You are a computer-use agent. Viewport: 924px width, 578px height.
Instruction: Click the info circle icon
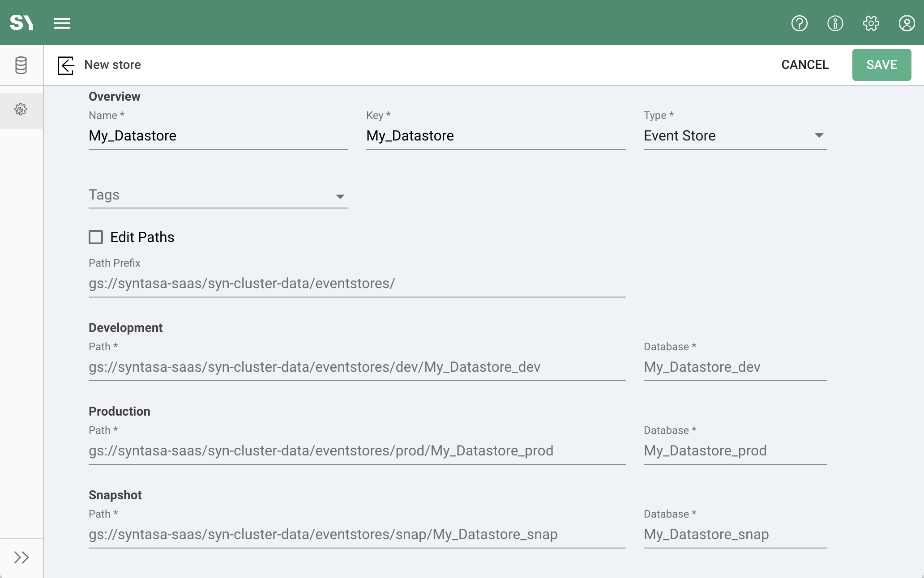835,23
